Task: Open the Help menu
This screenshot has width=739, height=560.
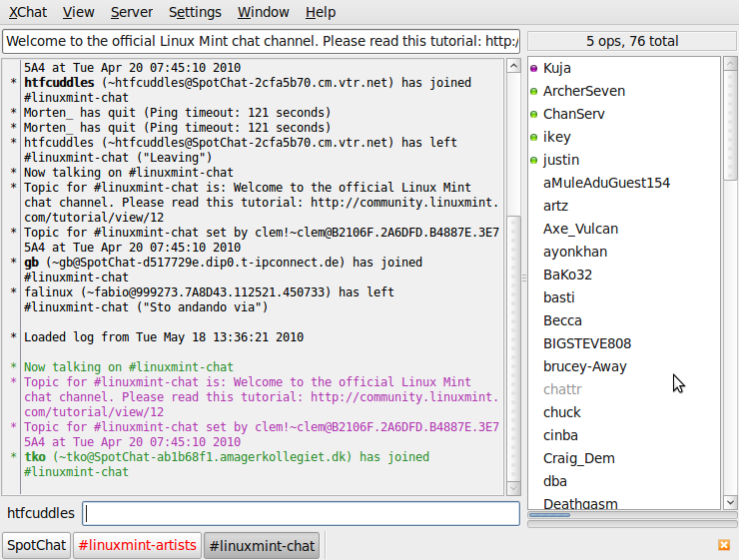Action: pyautogui.click(x=321, y=12)
